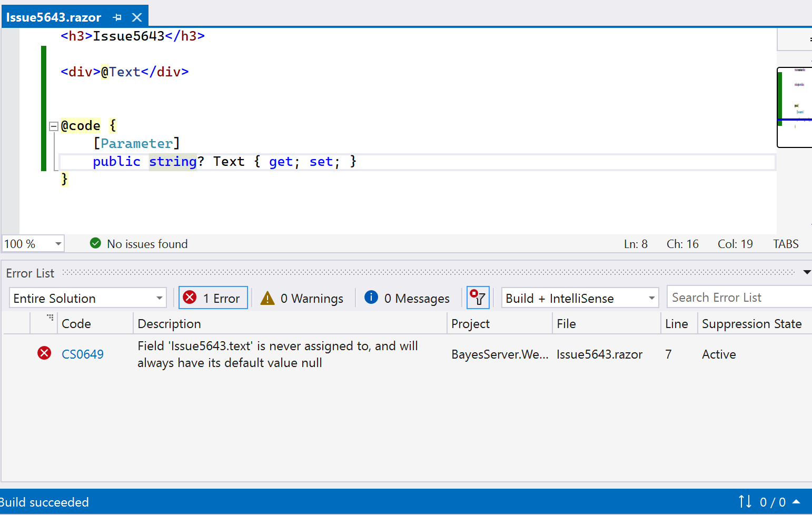Open the CS0649 error code link
Screen dimensions: 812x515
[x=83, y=354]
